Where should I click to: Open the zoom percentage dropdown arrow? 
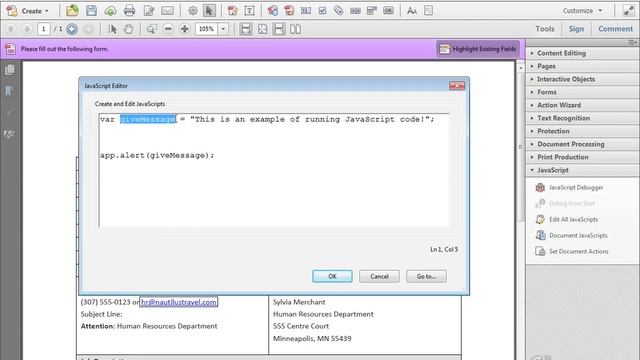click(223, 29)
